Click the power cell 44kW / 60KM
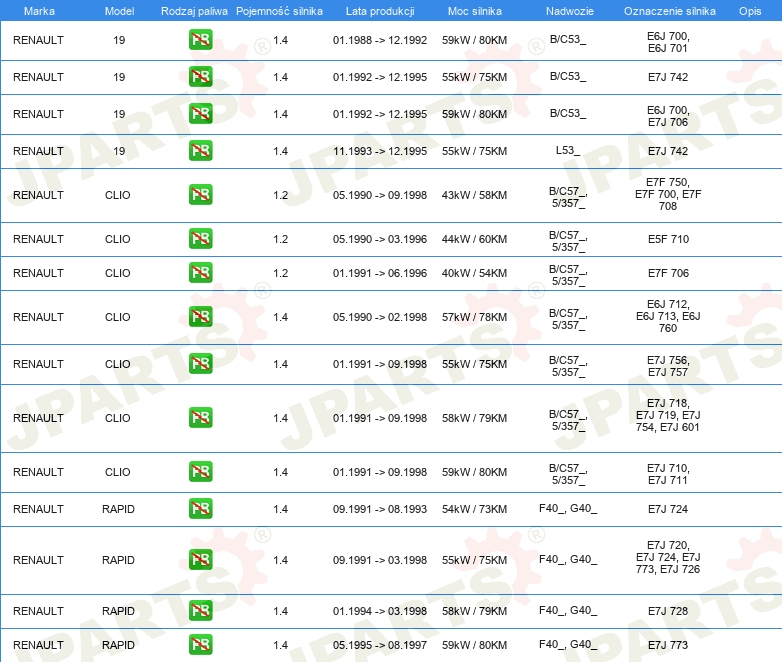 [474, 239]
